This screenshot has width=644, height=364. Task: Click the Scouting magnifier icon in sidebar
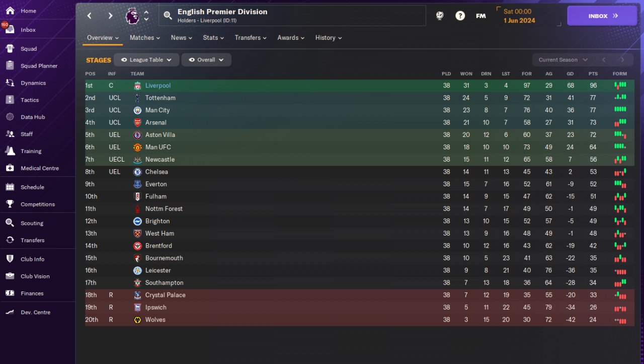click(x=10, y=223)
